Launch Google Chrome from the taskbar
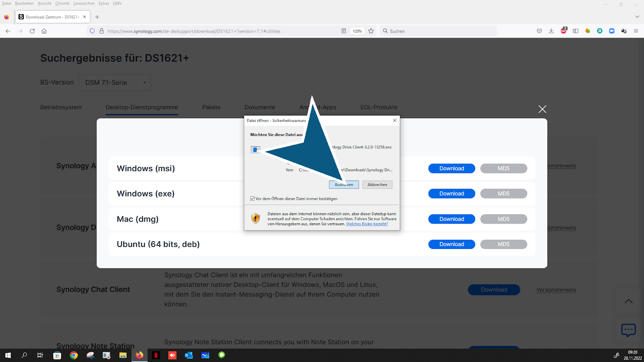Image resolution: width=644 pixels, height=362 pixels. 74,355
